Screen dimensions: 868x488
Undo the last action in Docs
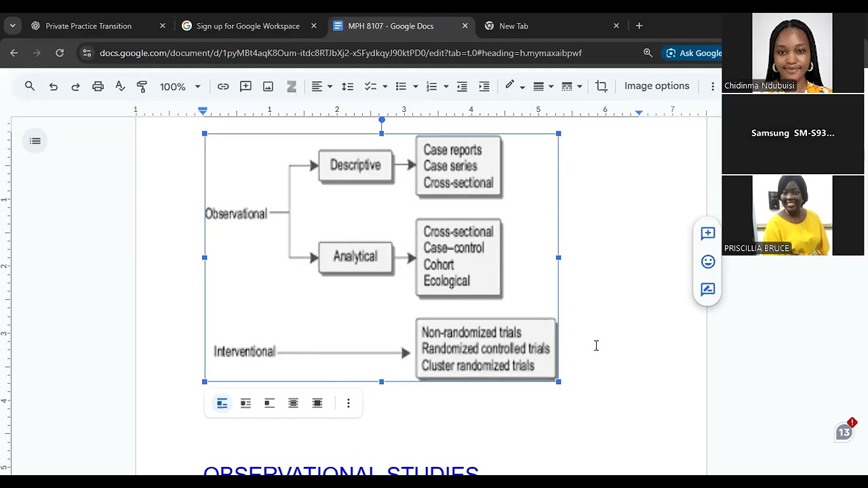tap(54, 86)
